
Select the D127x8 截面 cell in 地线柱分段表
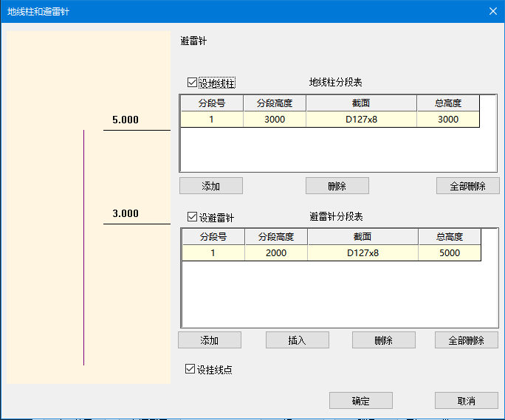click(361, 120)
